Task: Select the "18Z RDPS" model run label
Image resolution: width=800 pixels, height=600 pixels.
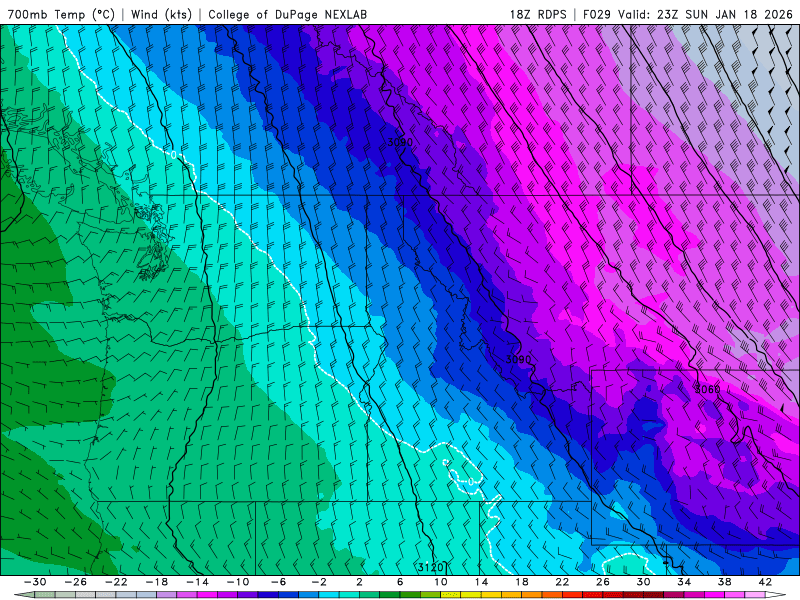Action: [538, 15]
